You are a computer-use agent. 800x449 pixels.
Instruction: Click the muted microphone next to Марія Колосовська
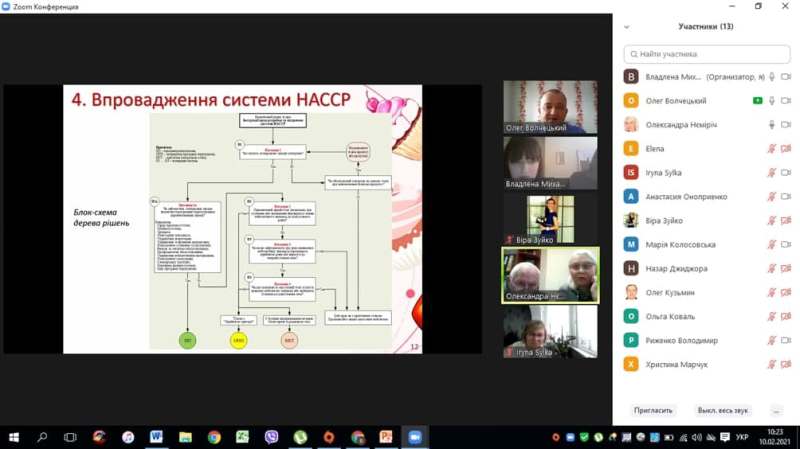click(772, 245)
